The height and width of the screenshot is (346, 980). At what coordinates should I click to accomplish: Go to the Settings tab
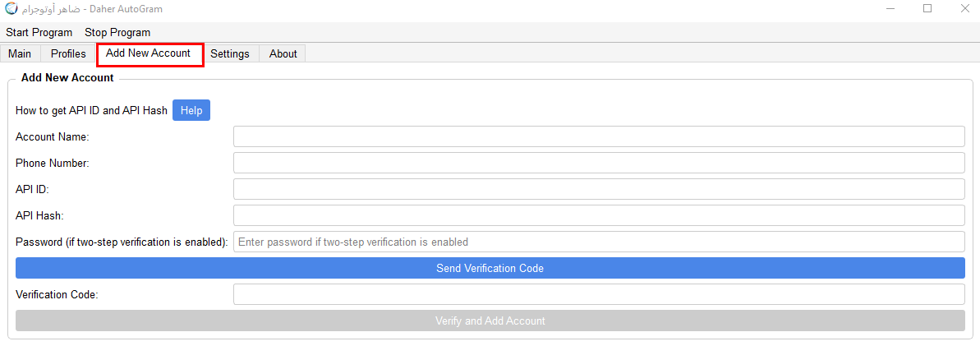230,53
